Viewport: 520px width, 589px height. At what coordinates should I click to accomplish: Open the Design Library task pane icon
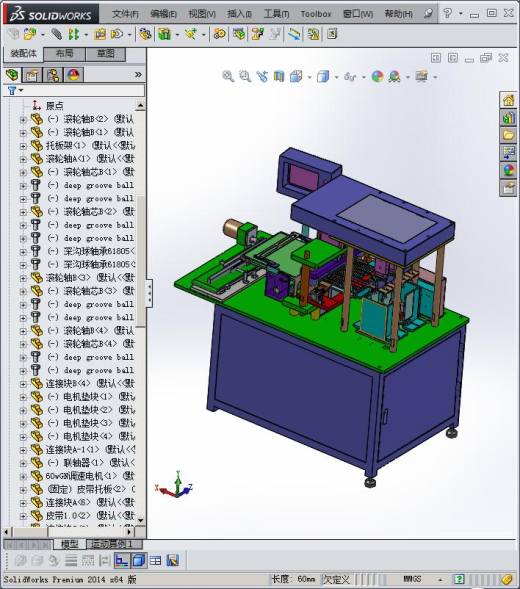click(x=508, y=118)
